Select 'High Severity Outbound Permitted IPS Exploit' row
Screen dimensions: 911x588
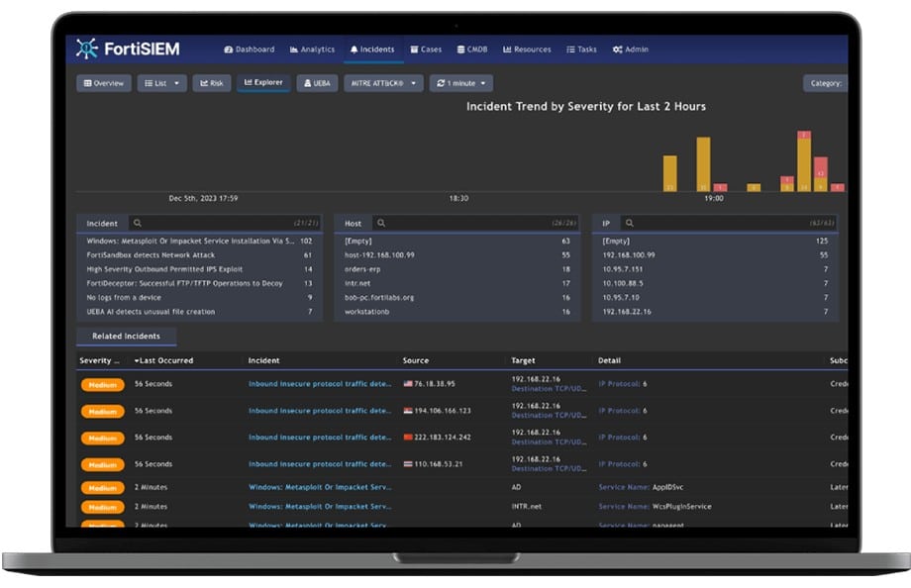pos(199,269)
